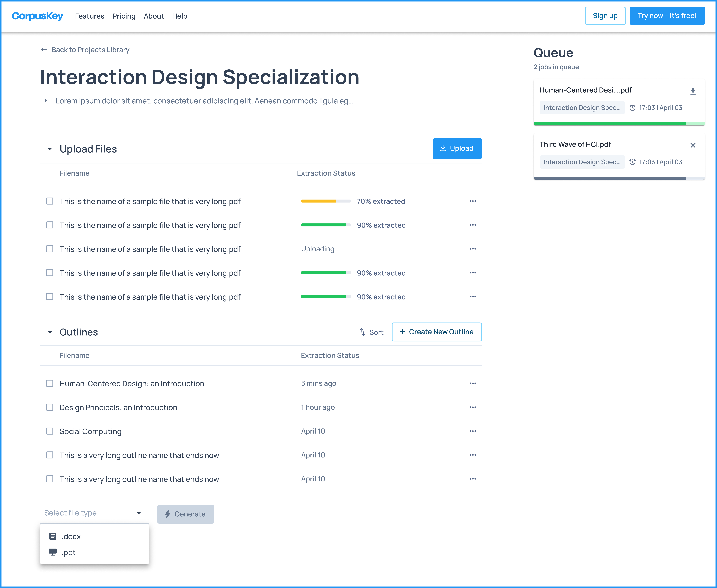Image resolution: width=717 pixels, height=588 pixels.
Task: Choose the .docx file type option
Action: tap(94, 536)
